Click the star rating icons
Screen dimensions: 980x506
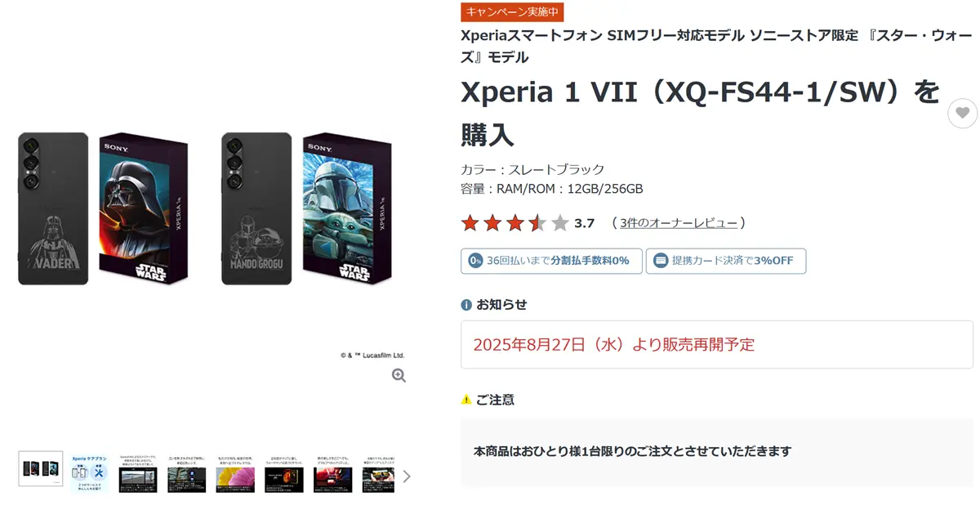[x=514, y=223]
